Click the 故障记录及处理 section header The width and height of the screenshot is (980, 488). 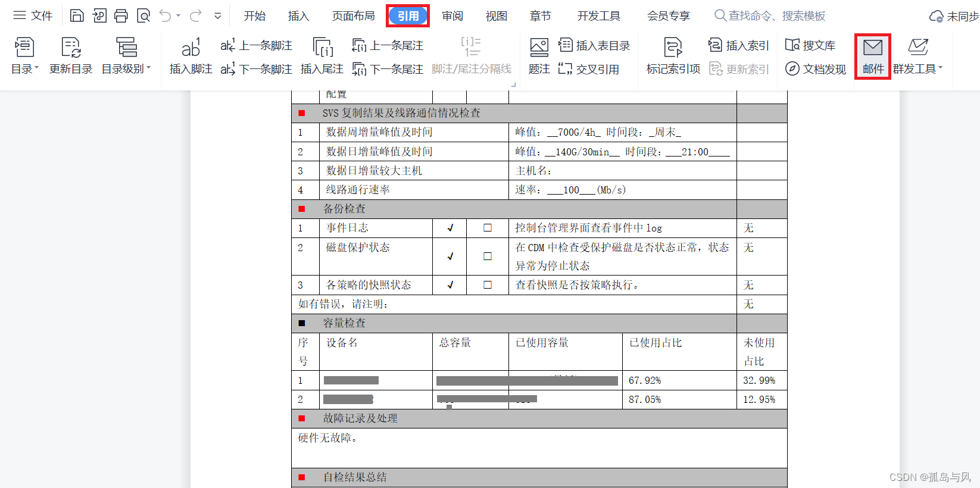point(360,418)
